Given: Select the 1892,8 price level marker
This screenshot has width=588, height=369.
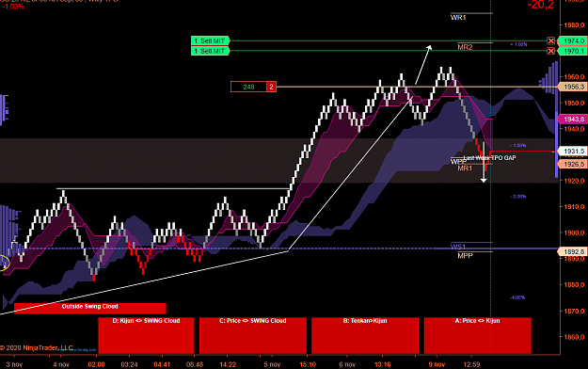Looking at the screenshot, I should click(572, 252).
